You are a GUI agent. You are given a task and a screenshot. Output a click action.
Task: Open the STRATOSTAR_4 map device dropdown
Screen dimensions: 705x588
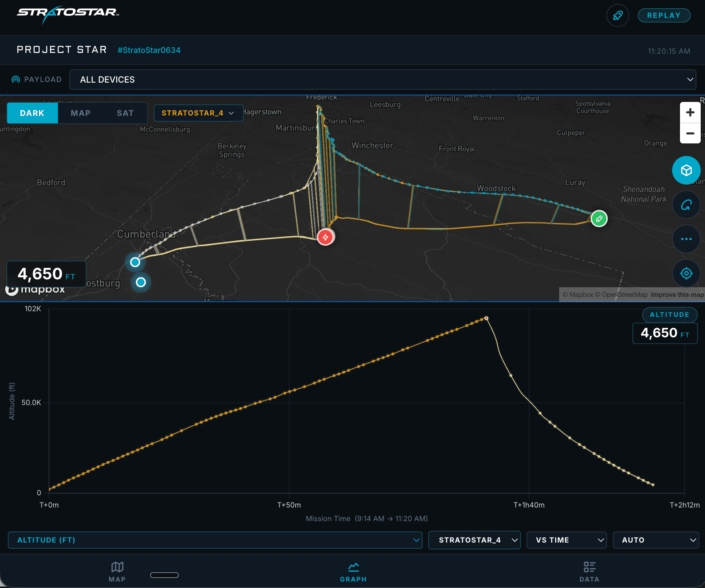(x=198, y=113)
